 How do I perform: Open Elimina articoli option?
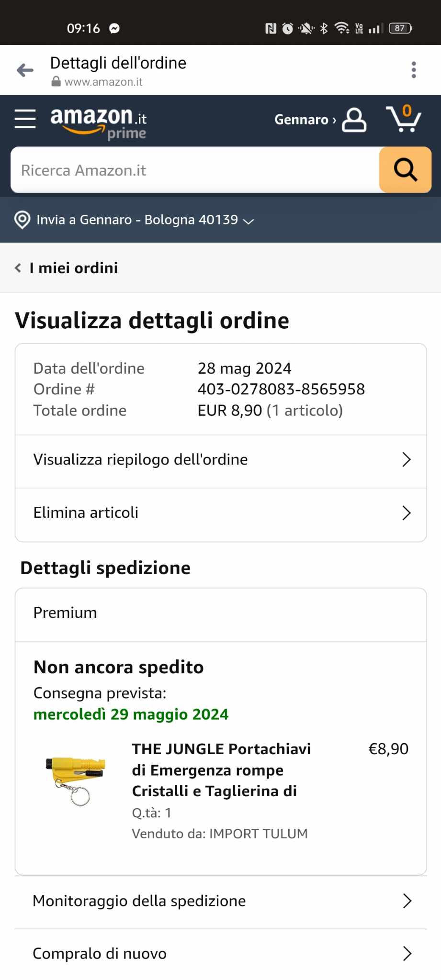point(221,512)
